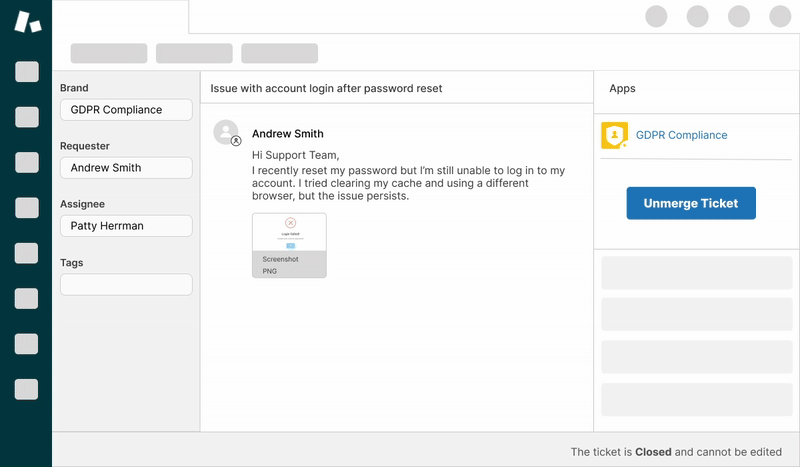Open the bottom-most square sidebar icon

27,390
